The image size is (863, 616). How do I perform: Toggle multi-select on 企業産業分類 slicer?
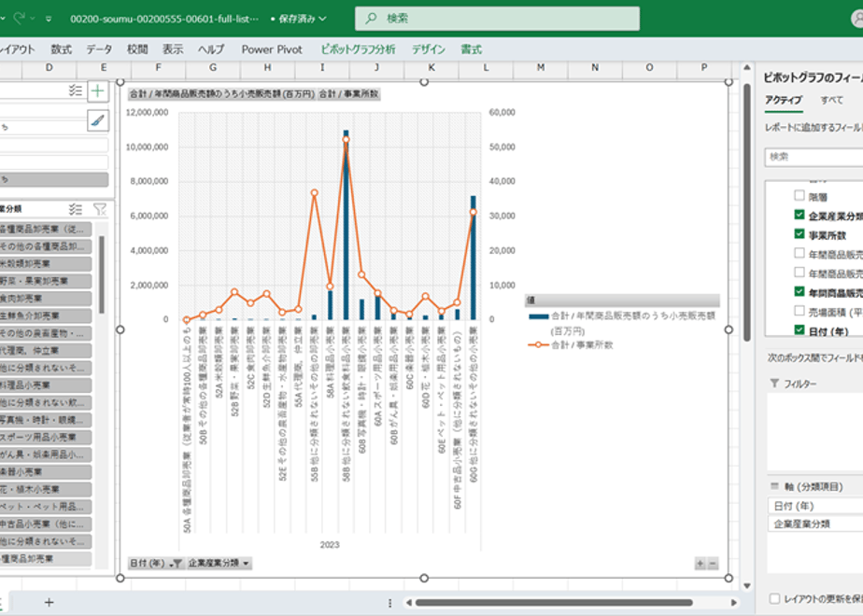(76, 209)
